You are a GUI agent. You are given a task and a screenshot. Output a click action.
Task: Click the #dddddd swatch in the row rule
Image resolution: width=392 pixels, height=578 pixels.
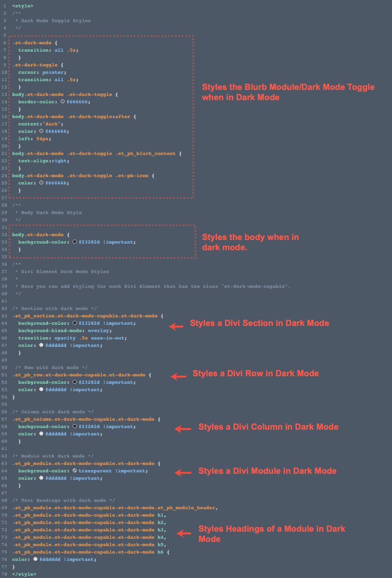(x=41, y=389)
